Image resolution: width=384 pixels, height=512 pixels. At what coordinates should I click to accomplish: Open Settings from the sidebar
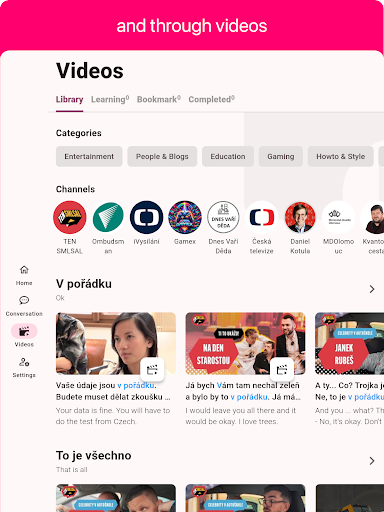click(x=24, y=367)
